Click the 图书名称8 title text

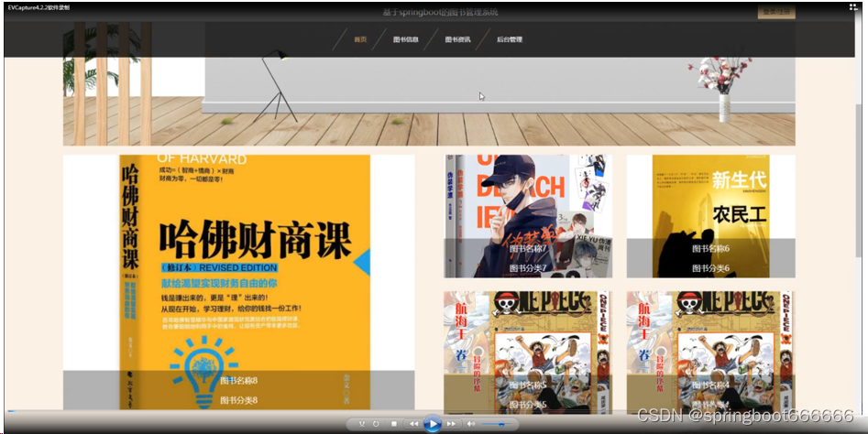238,380
